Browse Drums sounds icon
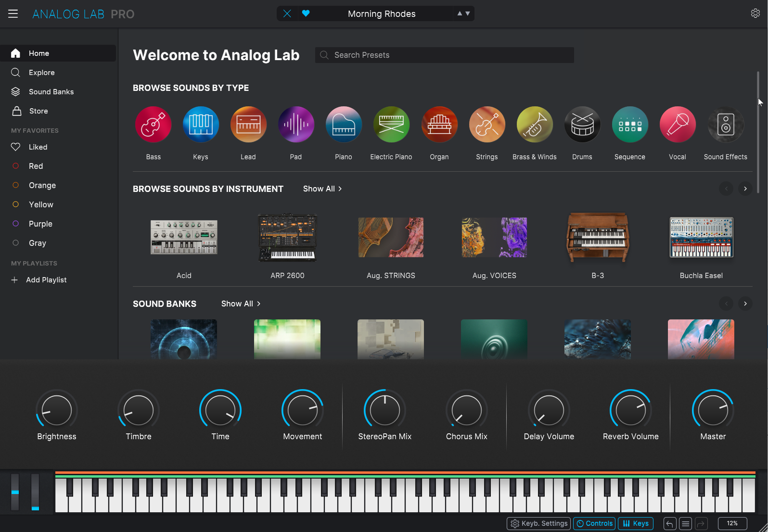The image size is (768, 532). (x=582, y=125)
